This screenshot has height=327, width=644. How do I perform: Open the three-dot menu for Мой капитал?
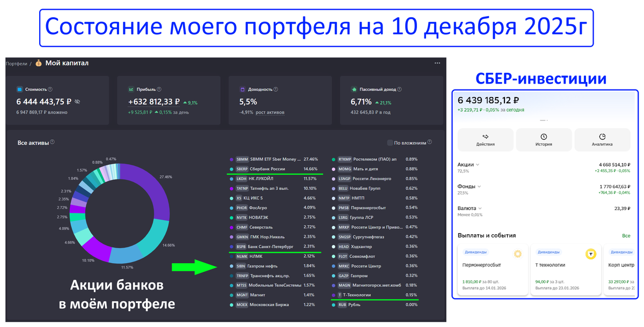(437, 63)
